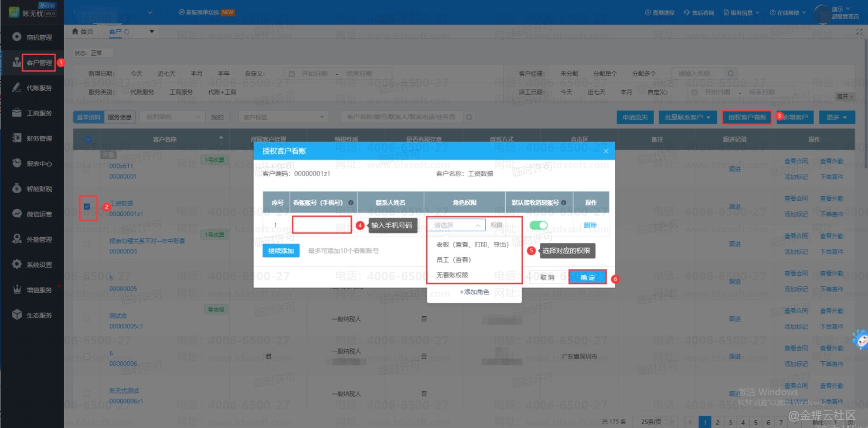Toggle the 默认接收消息账号 switch

point(538,225)
